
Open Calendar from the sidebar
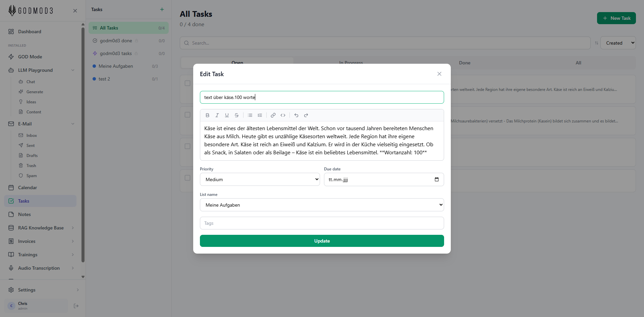pos(28,188)
